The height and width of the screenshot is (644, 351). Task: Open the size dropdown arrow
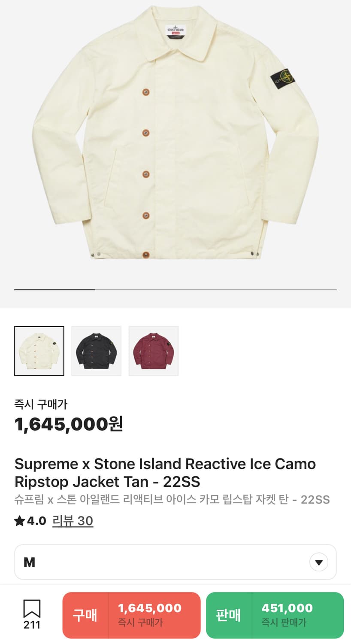point(318,562)
